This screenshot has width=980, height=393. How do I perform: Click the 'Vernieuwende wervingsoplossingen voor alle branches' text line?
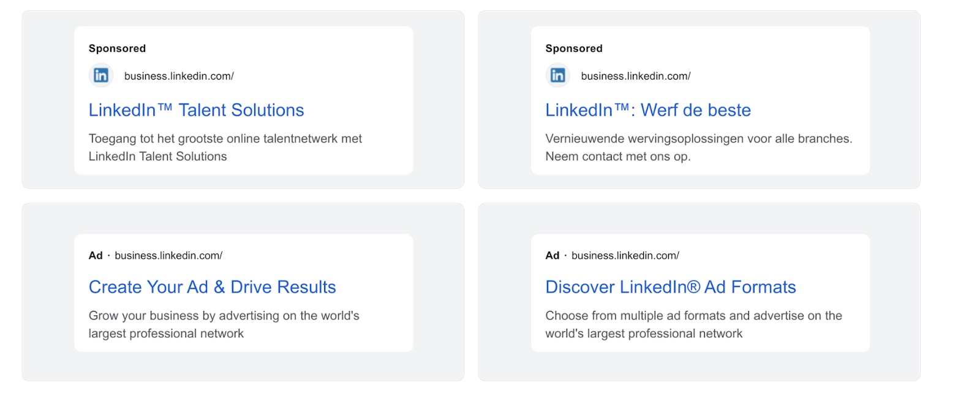click(x=698, y=139)
